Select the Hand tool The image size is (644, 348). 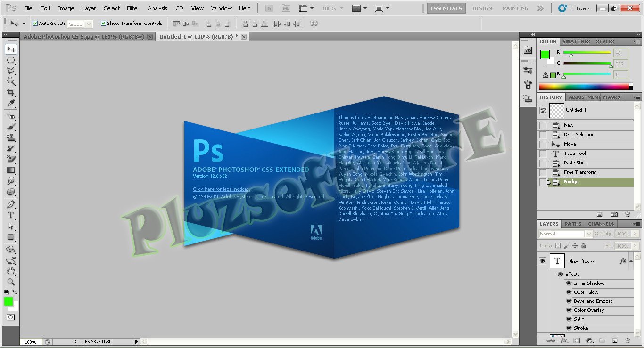pyautogui.click(x=11, y=271)
